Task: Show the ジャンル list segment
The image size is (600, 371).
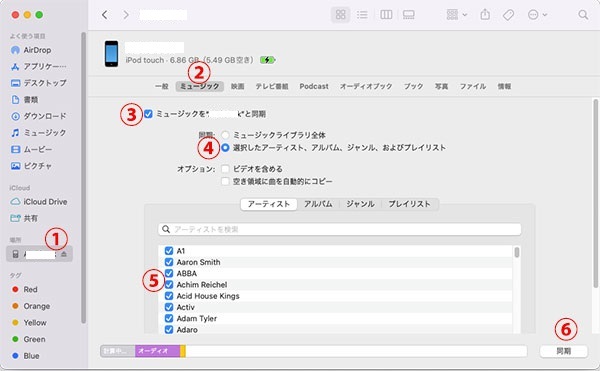Action: [360, 204]
